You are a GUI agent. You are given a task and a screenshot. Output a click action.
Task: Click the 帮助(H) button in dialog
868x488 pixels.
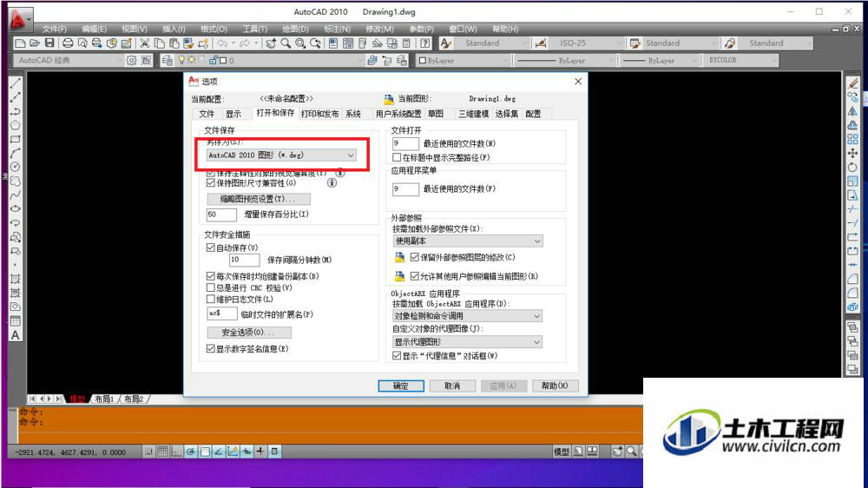tap(555, 386)
